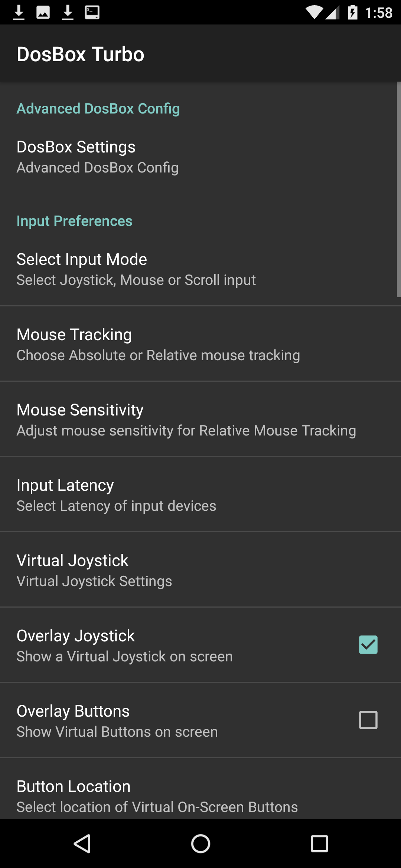Tap the DosBox Turbo title

coord(81,54)
